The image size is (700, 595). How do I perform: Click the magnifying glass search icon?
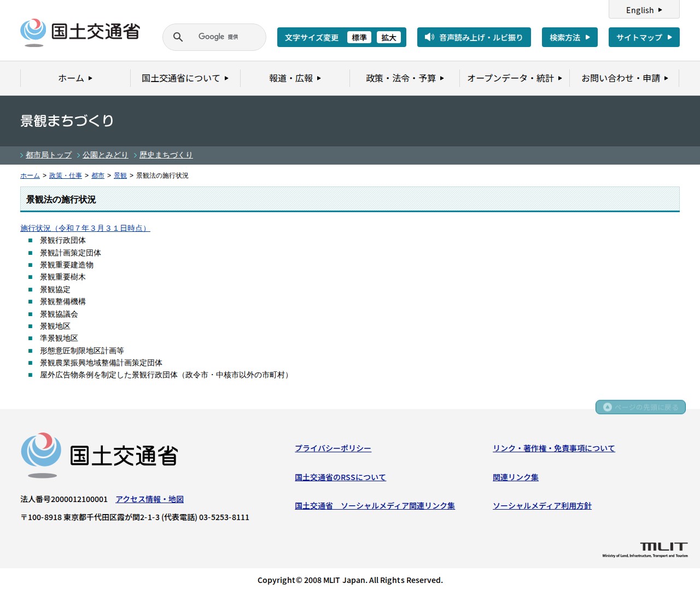point(178,37)
